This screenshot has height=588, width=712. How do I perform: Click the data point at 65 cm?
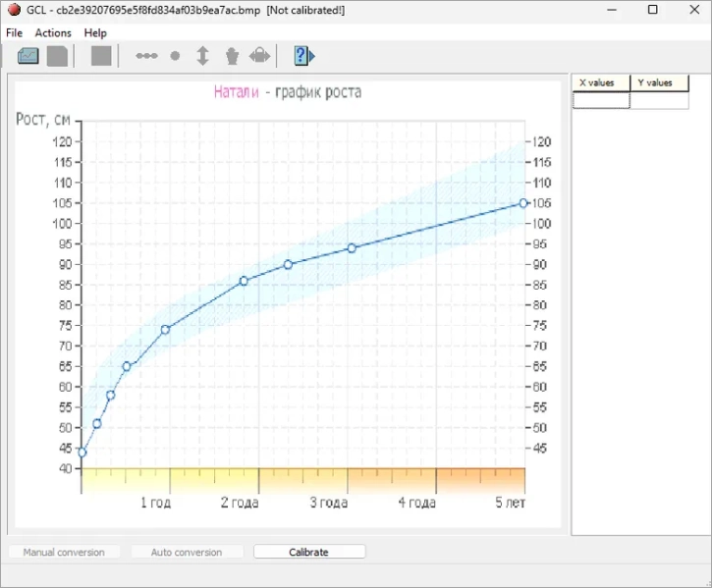tap(127, 366)
